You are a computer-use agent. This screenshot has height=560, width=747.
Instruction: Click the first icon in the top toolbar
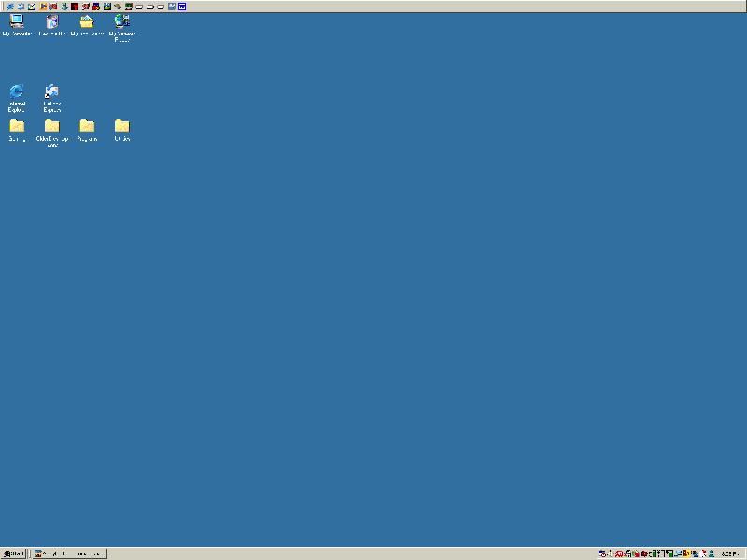[x=10, y=7]
